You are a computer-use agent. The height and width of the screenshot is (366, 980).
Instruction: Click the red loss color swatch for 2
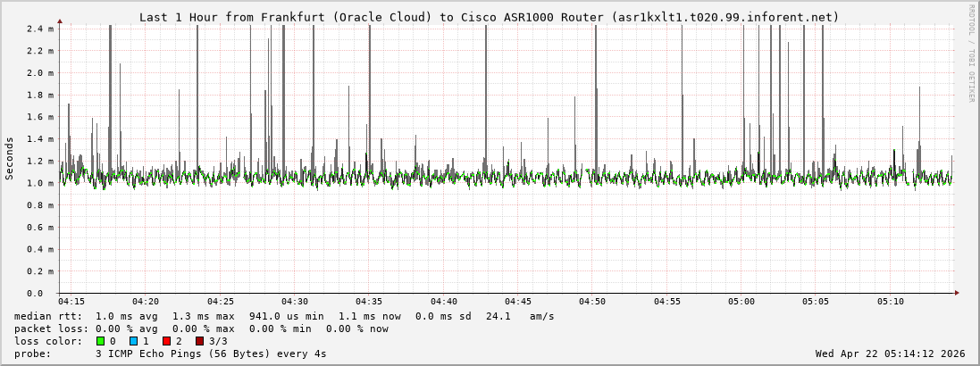coord(166,341)
